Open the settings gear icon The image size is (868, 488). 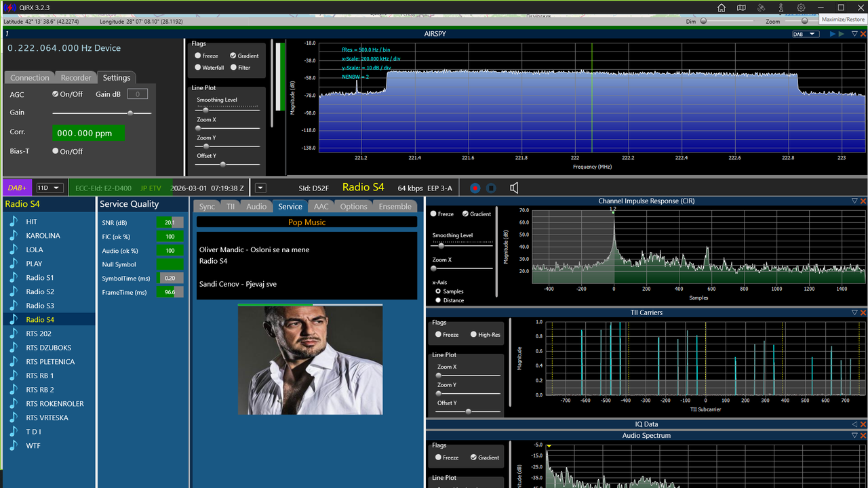801,7
